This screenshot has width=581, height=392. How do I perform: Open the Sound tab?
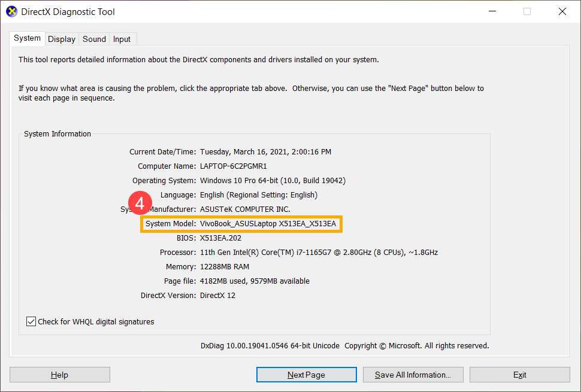[94, 39]
